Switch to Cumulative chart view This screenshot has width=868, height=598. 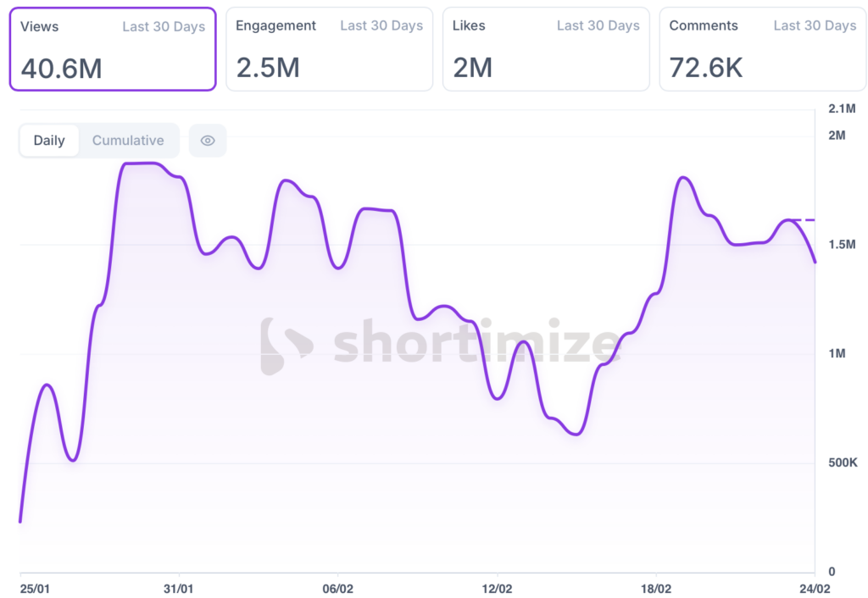click(128, 141)
